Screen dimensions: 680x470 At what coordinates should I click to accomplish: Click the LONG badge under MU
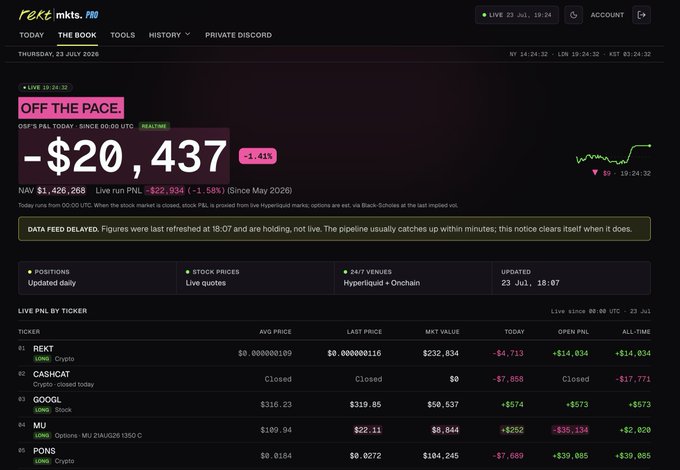42,436
